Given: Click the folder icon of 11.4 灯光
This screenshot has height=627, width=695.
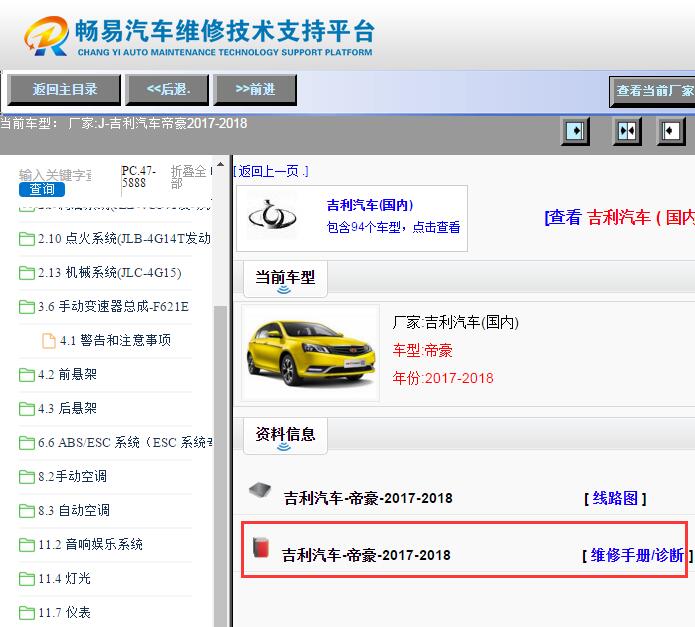Looking at the screenshot, I should (27, 579).
